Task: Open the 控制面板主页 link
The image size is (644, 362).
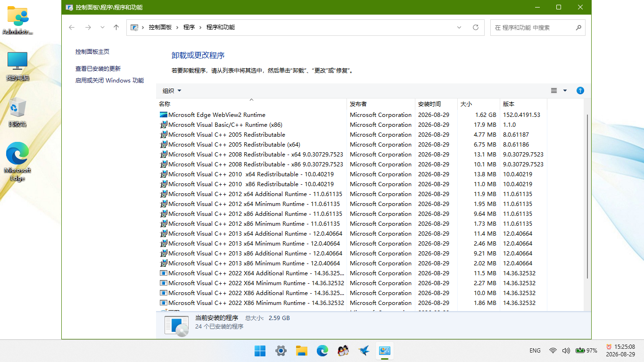Action: click(x=92, y=52)
